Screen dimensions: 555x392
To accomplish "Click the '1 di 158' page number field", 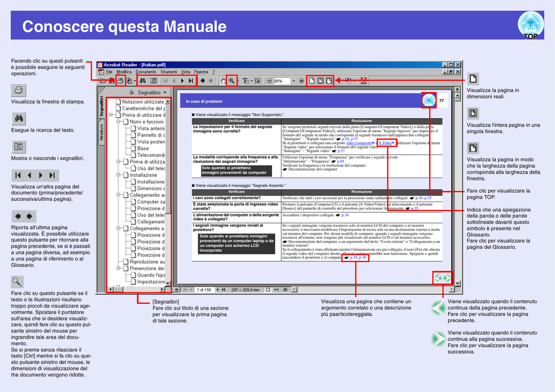I will coord(204,290).
